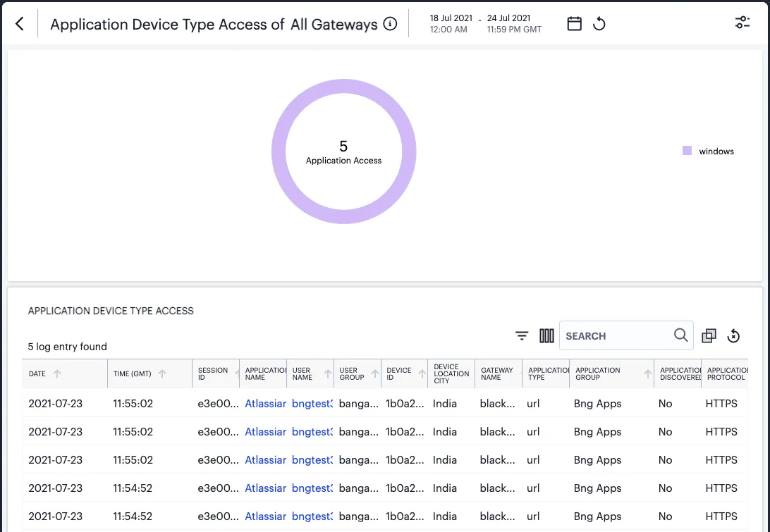
Task: Open the calendar date range picker
Action: (574, 23)
